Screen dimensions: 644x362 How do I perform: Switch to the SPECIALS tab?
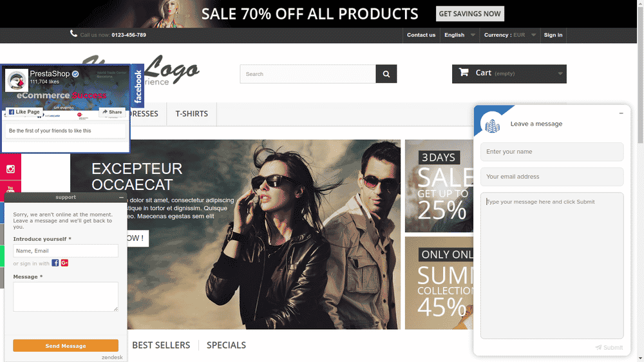click(x=226, y=345)
